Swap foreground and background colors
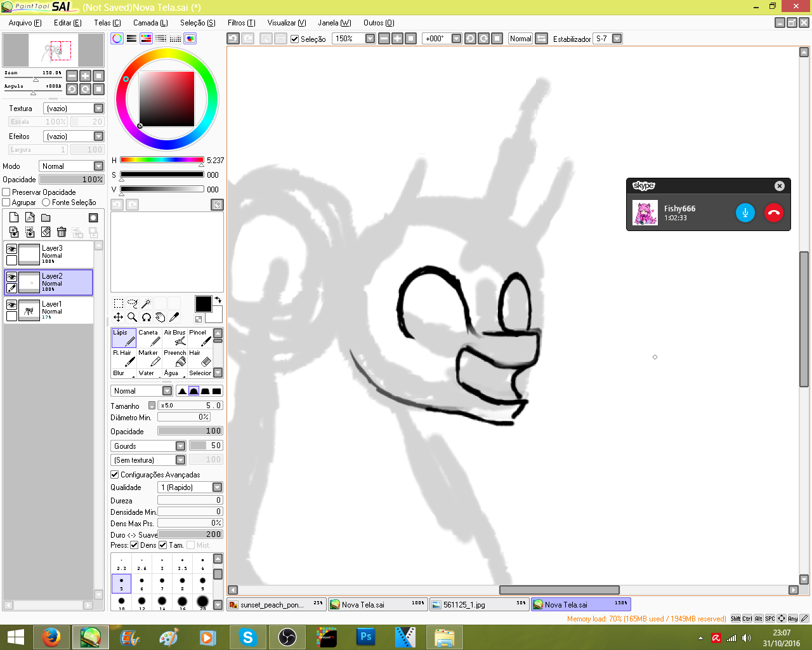The height and width of the screenshot is (650, 812). (x=218, y=300)
